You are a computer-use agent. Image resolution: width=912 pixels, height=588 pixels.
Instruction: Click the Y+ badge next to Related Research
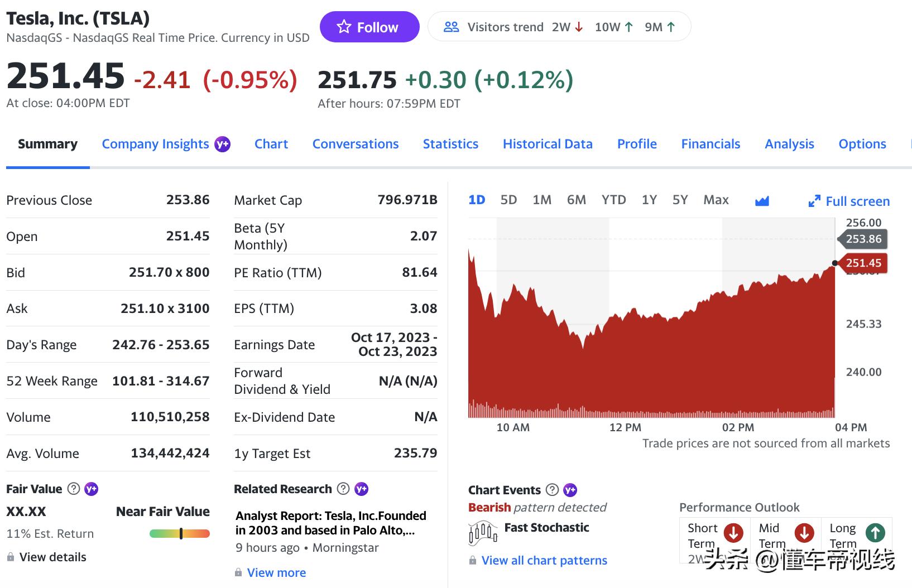coord(361,489)
